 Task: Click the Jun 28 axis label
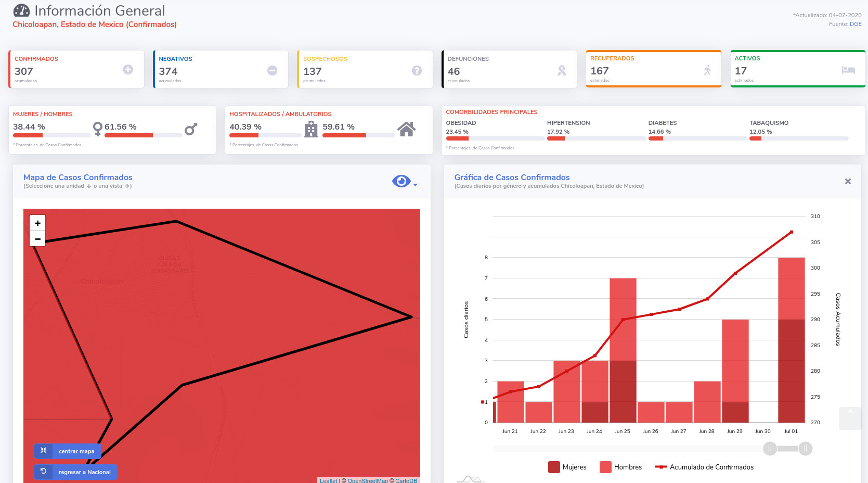pos(707,431)
